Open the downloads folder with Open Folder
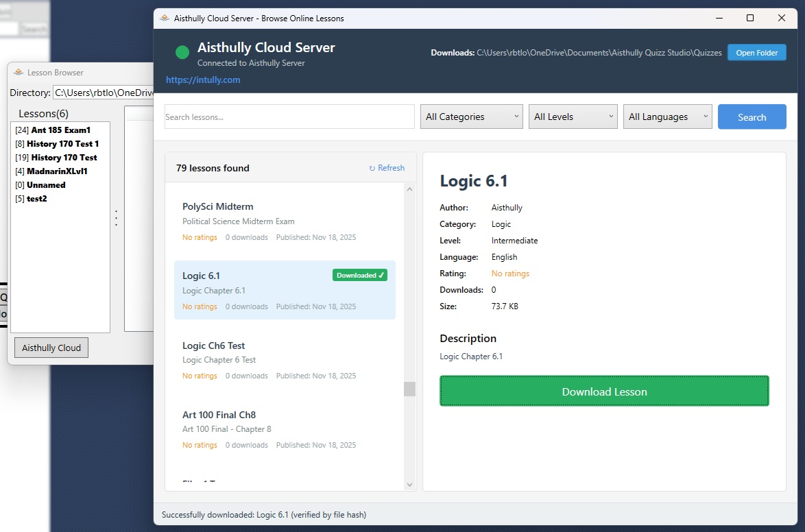The image size is (805, 532). tap(756, 53)
